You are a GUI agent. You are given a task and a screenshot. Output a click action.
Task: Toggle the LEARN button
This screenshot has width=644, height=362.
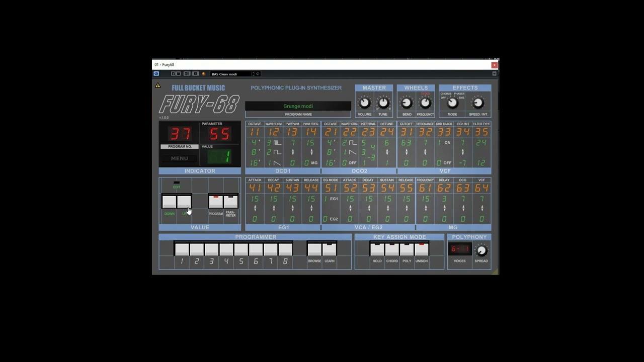coord(329,249)
